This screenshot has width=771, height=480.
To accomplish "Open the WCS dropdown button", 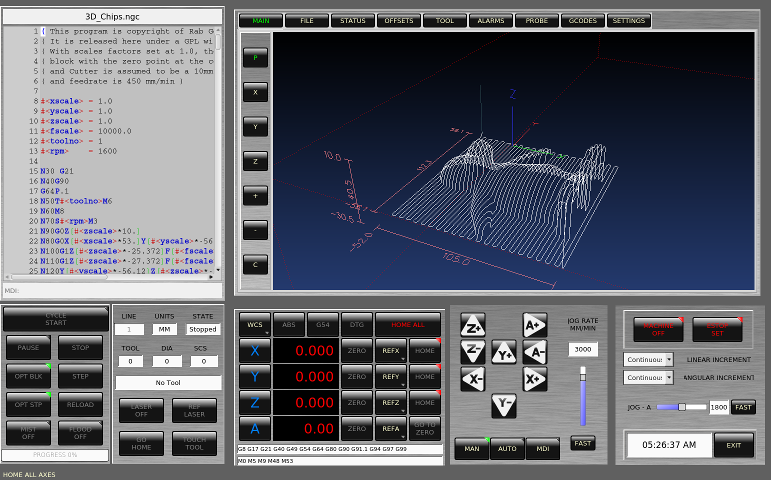I will [x=256, y=324].
